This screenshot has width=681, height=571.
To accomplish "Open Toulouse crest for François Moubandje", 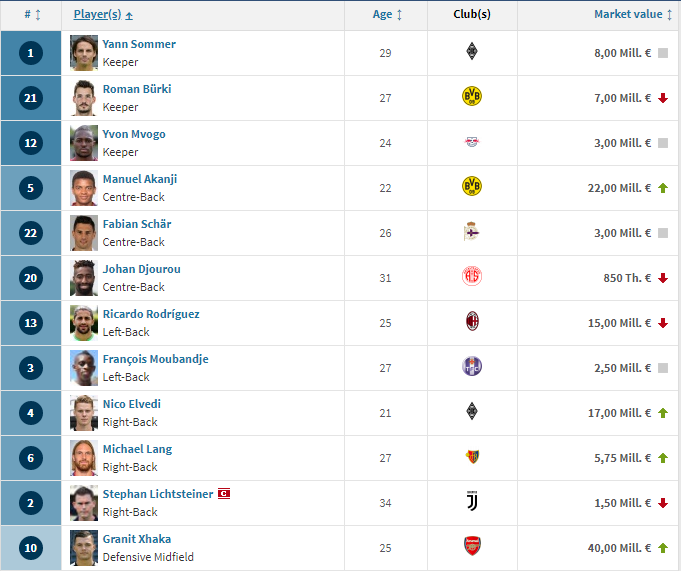I will pos(472,366).
